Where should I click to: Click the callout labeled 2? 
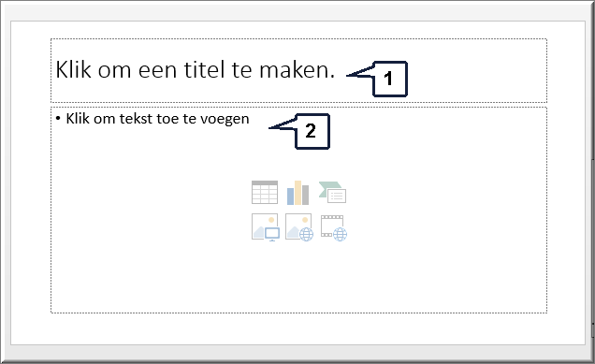pos(312,131)
